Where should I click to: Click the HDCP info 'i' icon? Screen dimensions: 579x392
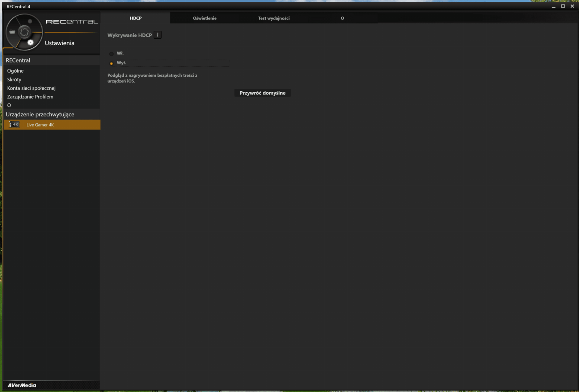(x=157, y=35)
